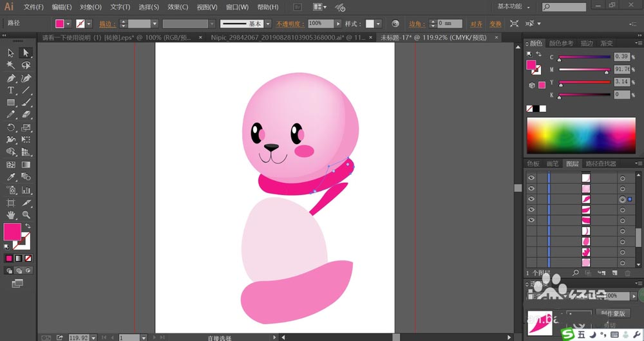This screenshot has height=341, width=644.
Task: Click the 变换 link in the control bar
Action: click(x=495, y=24)
